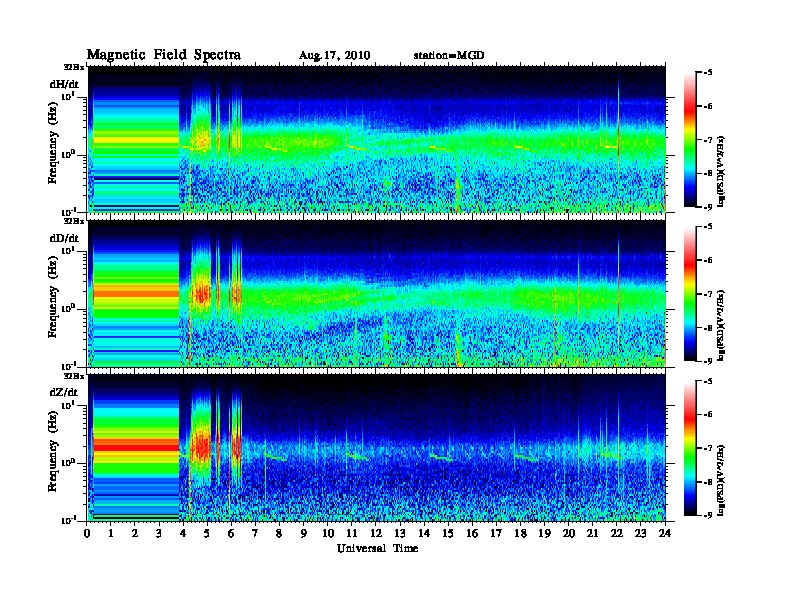Click the "23" hour tick label
Image resolution: width=792 pixels, height=612 pixels.
pos(640,534)
